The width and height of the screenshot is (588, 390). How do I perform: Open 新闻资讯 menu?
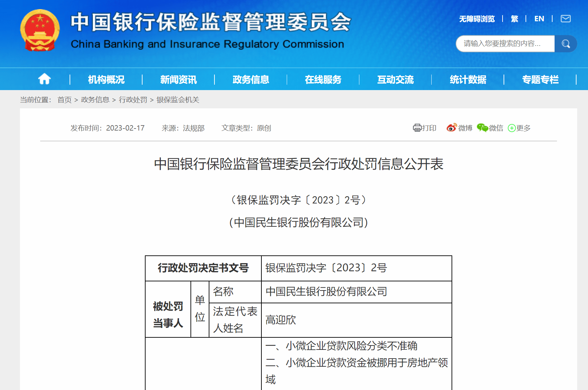(178, 80)
